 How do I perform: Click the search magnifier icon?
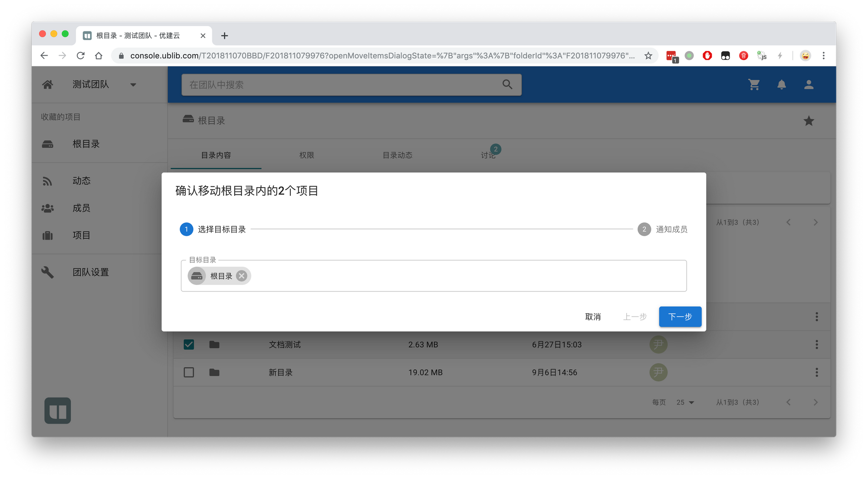507,85
